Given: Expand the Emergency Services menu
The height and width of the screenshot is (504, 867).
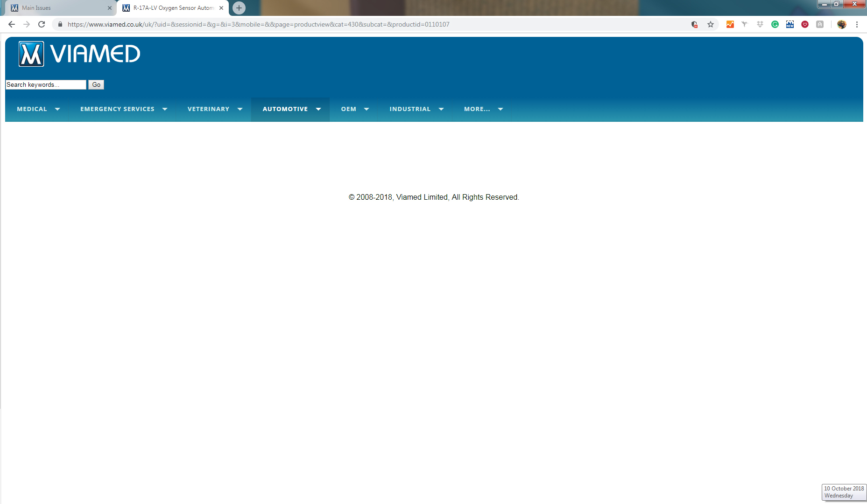Looking at the screenshot, I should pos(123,109).
